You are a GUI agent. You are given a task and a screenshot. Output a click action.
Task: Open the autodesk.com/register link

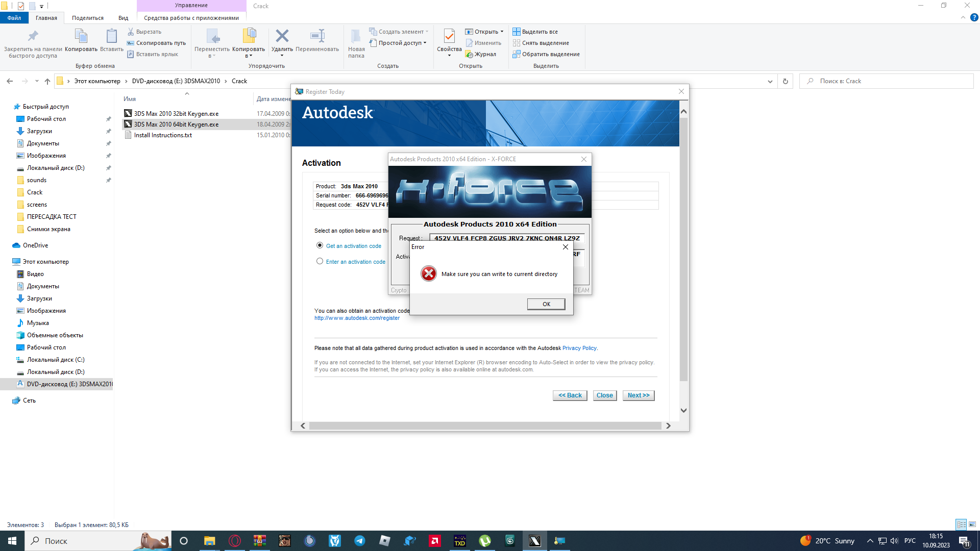pos(357,318)
